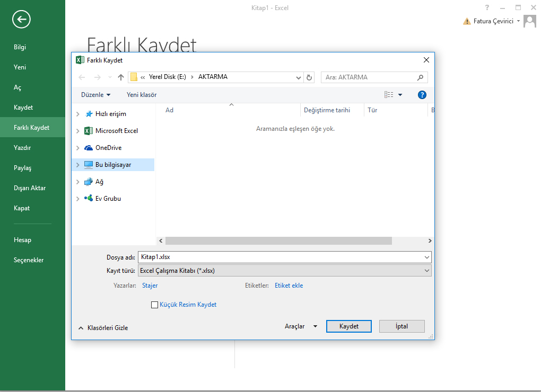Open the Hesap backstage tab

[22, 240]
